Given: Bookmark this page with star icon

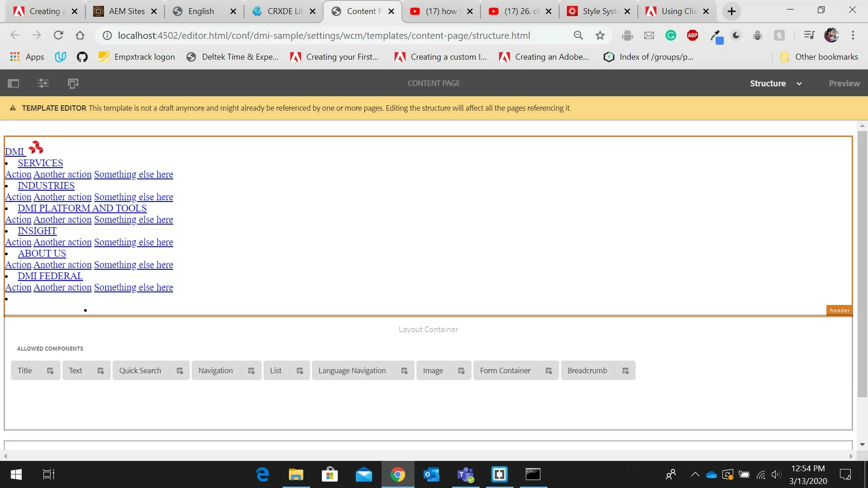Looking at the screenshot, I should pos(600,35).
